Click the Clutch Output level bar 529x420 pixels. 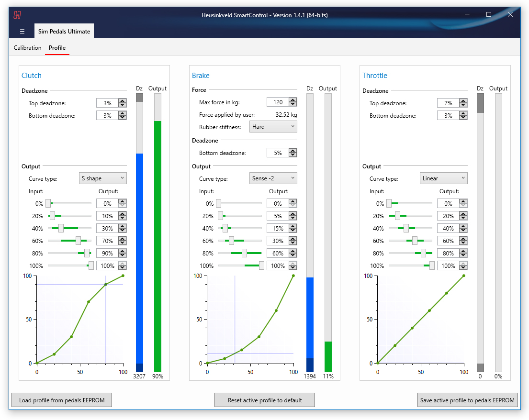(158, 232)
